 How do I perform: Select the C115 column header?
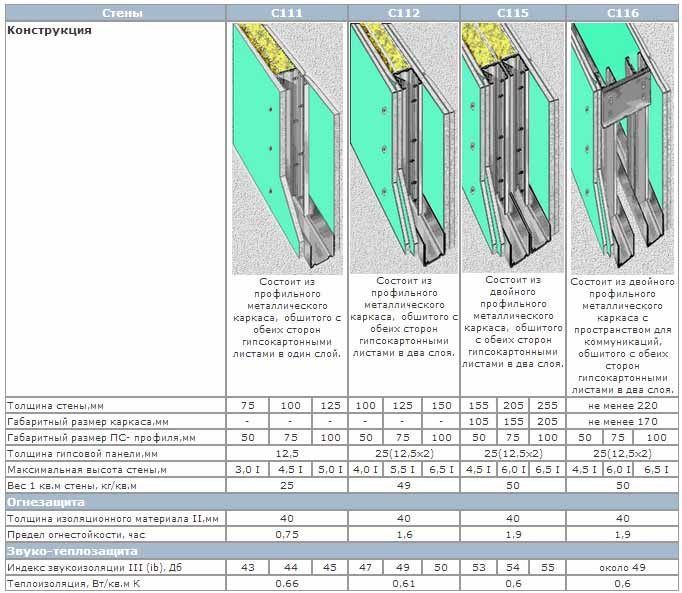click(x=513, y=13)
